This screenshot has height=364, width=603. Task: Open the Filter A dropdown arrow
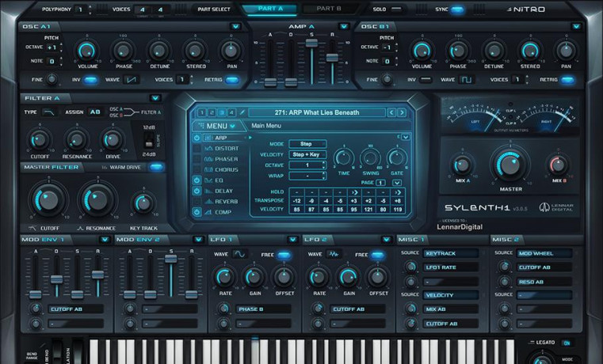(x=155, y=98)
